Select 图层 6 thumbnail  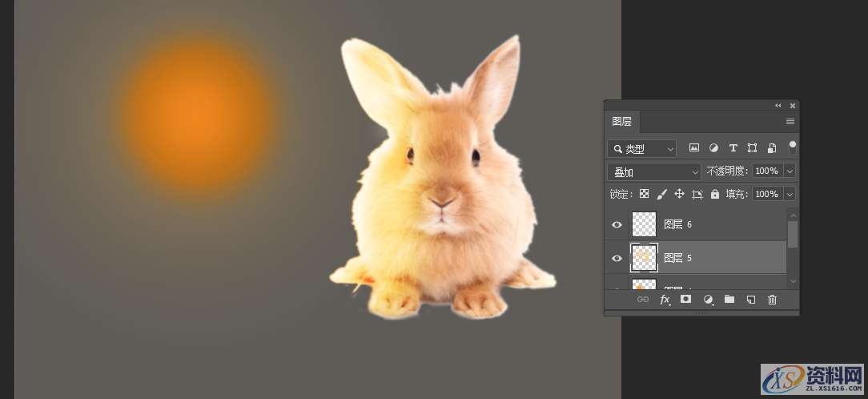(x=644, y=224)
